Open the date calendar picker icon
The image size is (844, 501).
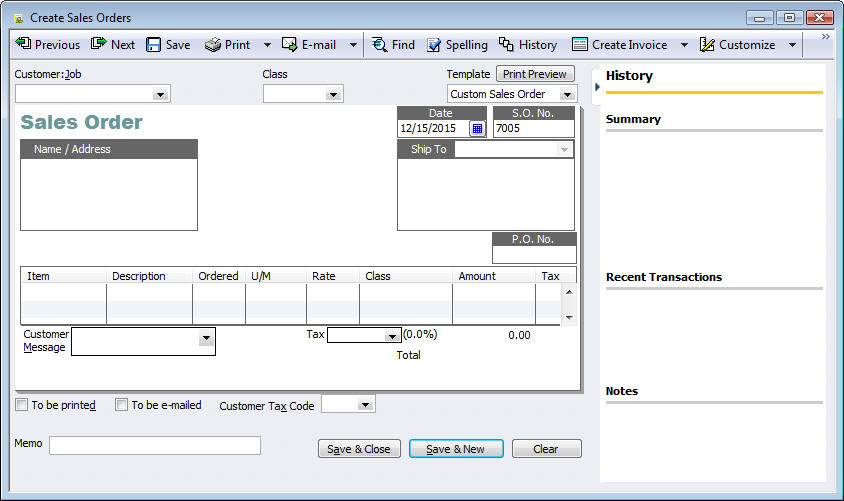[477, 129]
